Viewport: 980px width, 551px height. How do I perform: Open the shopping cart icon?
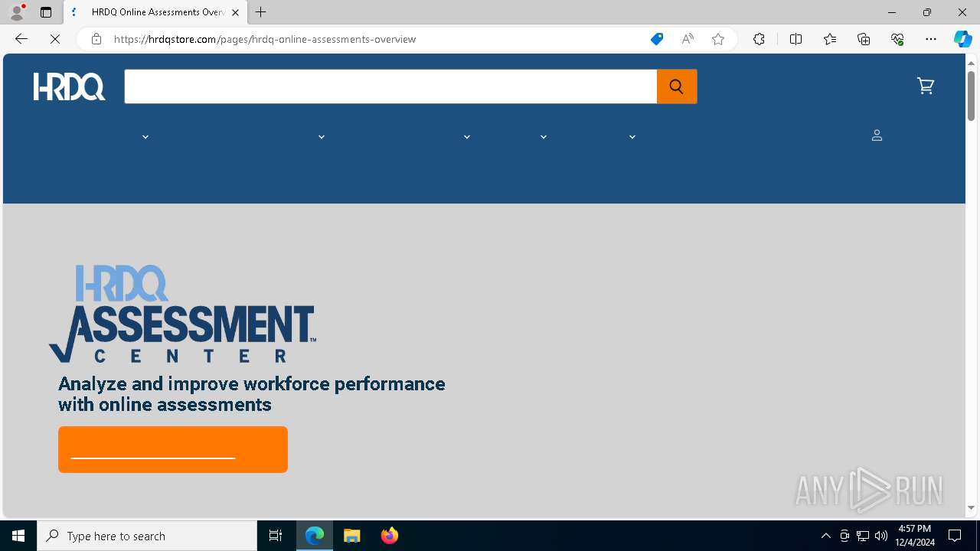[x=925, y=86]
